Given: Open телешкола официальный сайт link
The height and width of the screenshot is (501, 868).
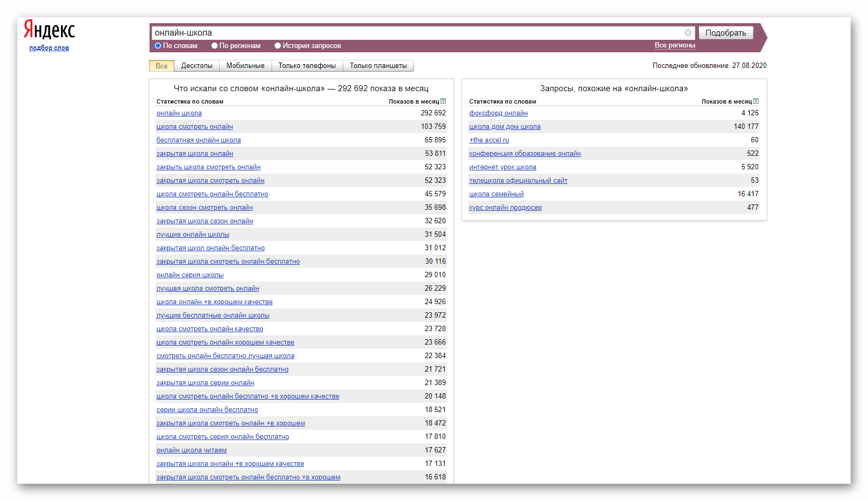Looking at the screenshot, I should click(518, 181).
